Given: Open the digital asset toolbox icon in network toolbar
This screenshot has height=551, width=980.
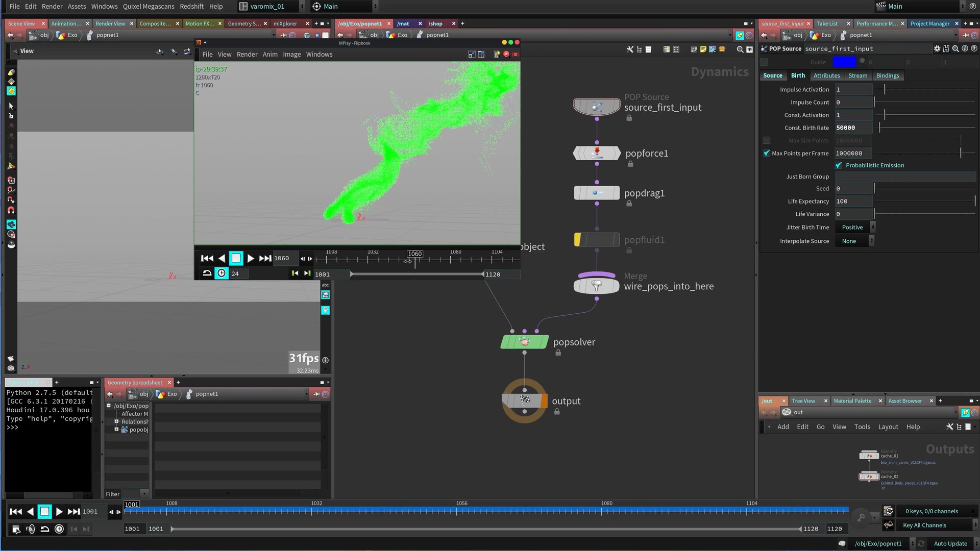Looking at the screenshot, I should click(722, 49).
